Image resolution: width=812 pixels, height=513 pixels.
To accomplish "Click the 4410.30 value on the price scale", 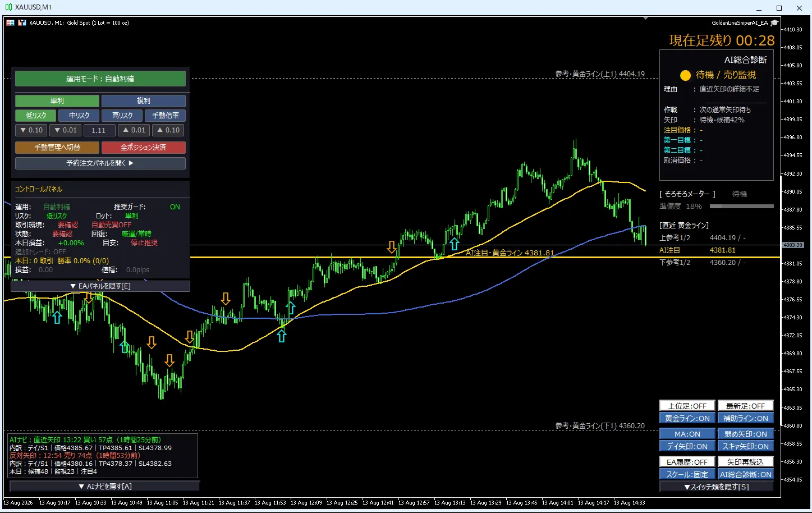I will (x=793, y=29).
